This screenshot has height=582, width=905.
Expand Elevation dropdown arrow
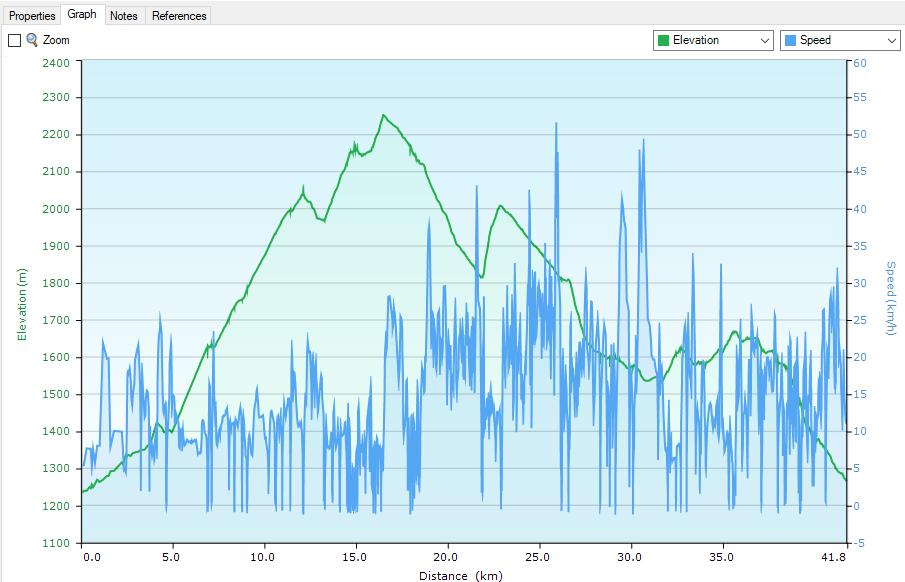click(x=765, y=41)
